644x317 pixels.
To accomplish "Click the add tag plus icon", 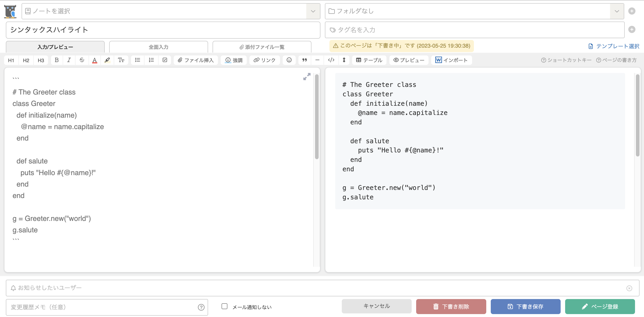I will (632, 29).
